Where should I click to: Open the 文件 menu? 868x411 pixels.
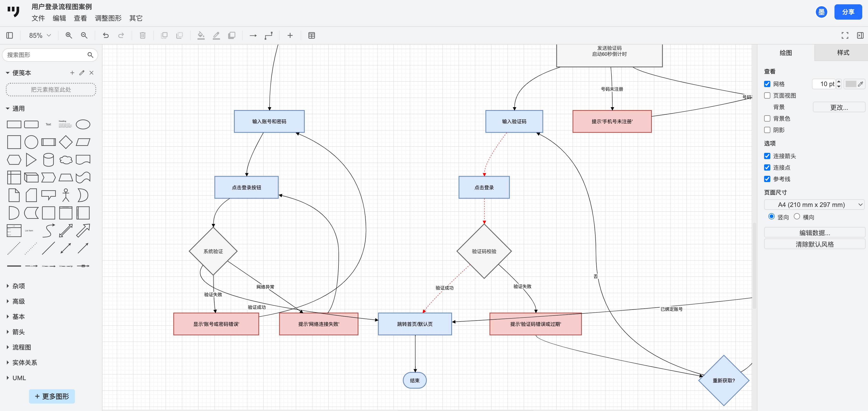click(x=38, y=18)
